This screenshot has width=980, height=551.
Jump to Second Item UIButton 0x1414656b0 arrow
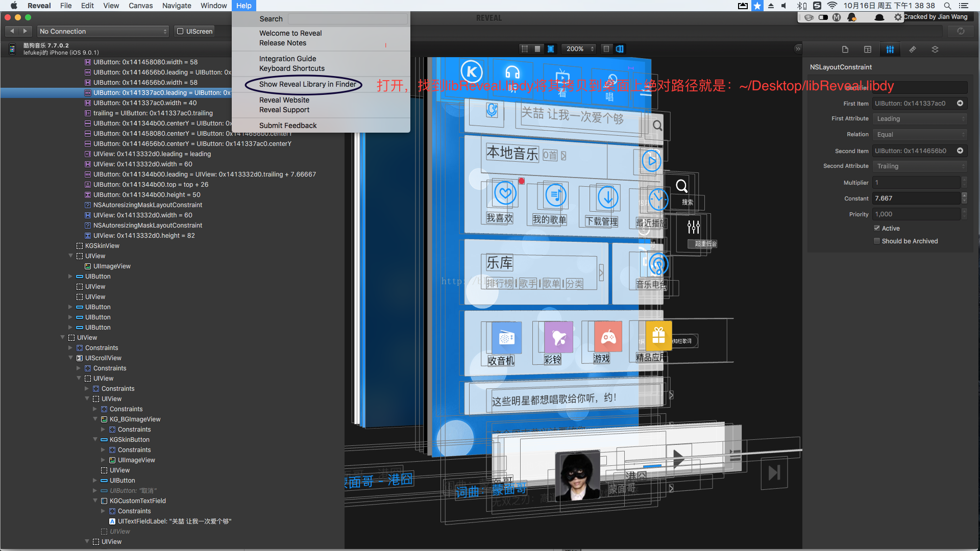(x=960, y=151)
